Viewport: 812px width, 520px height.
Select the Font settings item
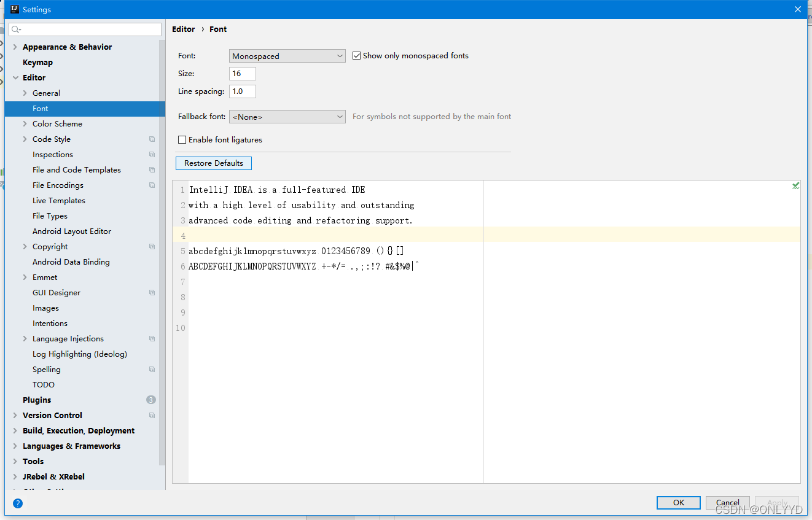85,109
